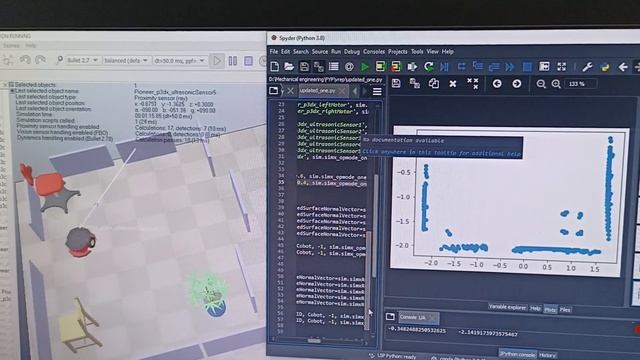Collapse the Selected objects info tree

tap(11, 85)
